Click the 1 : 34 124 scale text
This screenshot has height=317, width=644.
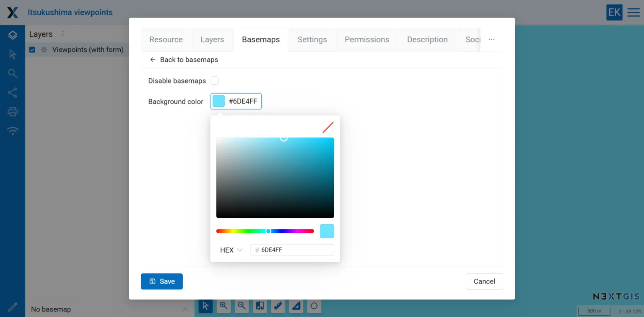click(630, 312)
